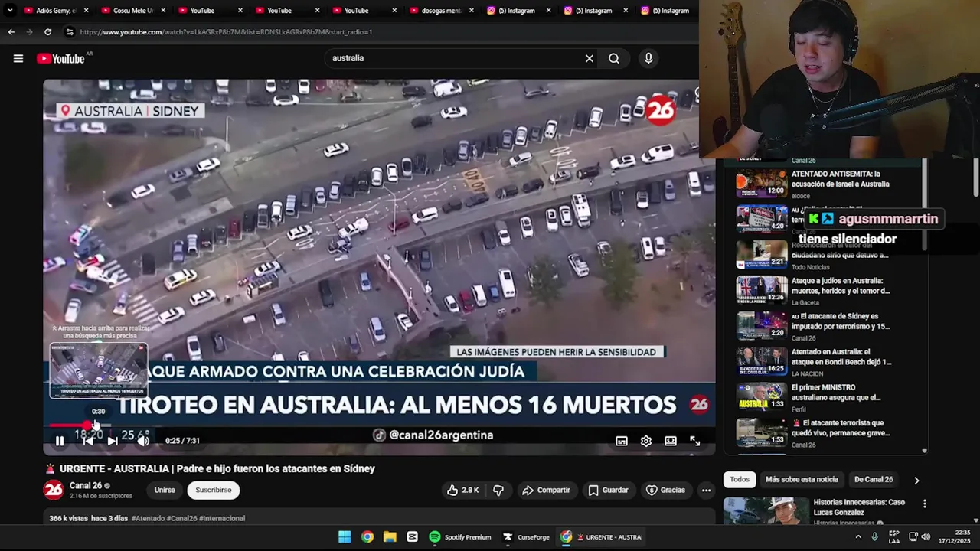Select 'Más sobre esta noticia' chip

coord(802,479)
